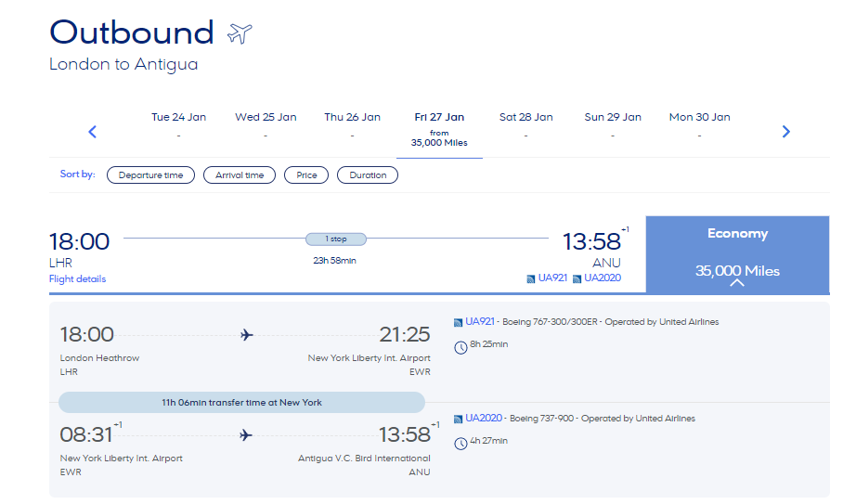Switch to the Sat 28 Jan date tab

pos(525,125)
